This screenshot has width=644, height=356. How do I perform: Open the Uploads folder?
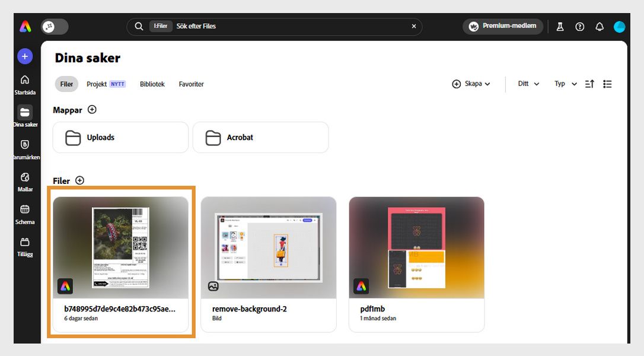tap(120, 137)
